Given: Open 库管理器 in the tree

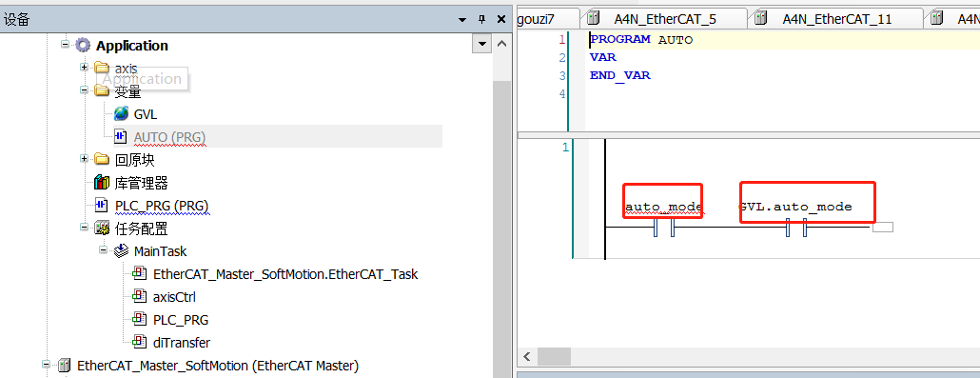Looking at the screenshot, I should 141,183.
